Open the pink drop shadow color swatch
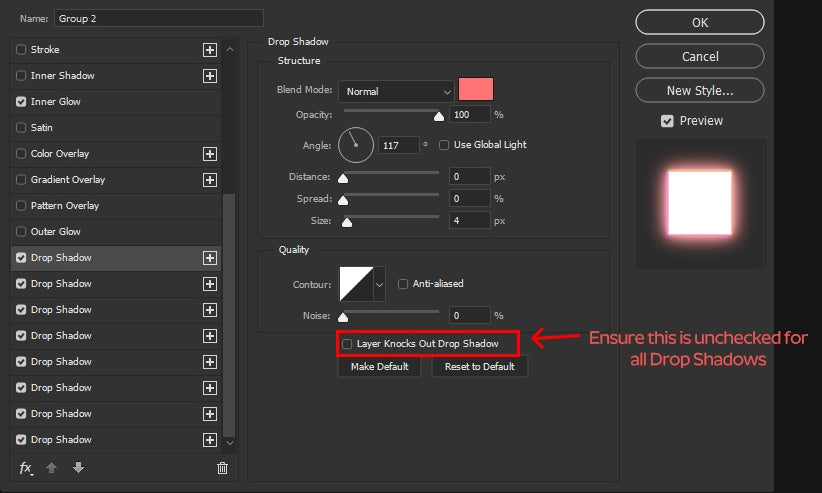The height and width of the screenshot is (493, 822). point(476,89)
